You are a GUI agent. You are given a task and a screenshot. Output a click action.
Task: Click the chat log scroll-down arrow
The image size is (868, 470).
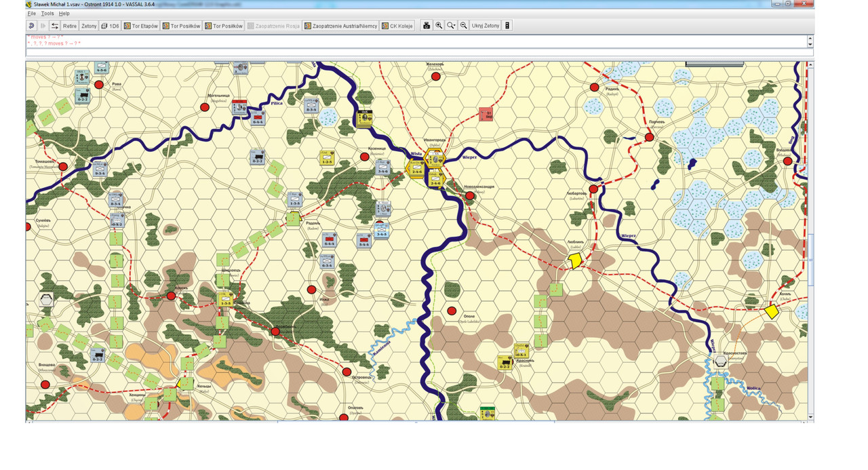click(x=810, y=45)
